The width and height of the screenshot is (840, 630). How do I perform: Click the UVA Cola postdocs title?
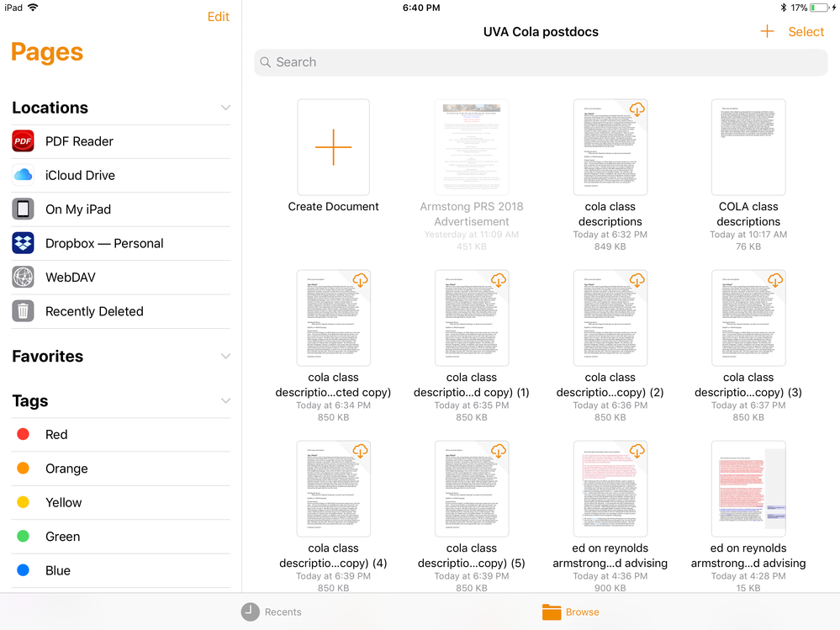point(541,32)
